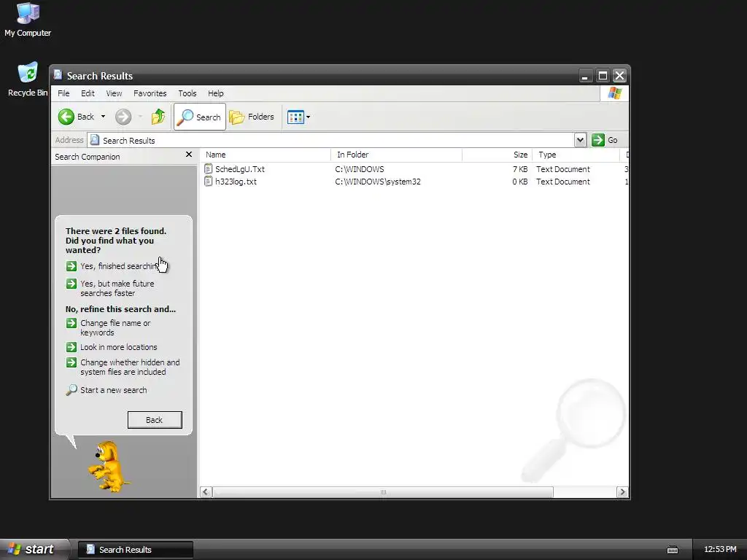Screen dimensions: 747x560
Task: Click the green arrow beside Yes, finished searching
Action: tap(71, 266)
